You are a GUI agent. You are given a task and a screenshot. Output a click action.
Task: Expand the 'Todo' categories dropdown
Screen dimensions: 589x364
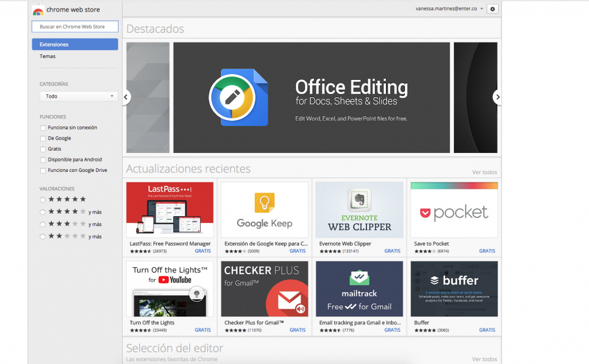coord(78,97)
